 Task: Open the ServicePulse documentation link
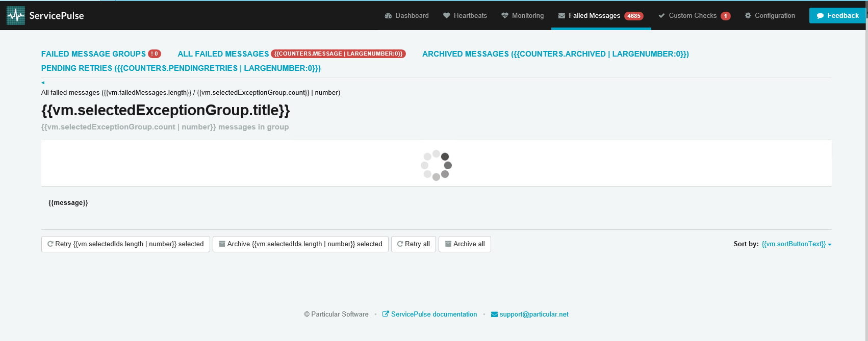(x=430, y=314)
